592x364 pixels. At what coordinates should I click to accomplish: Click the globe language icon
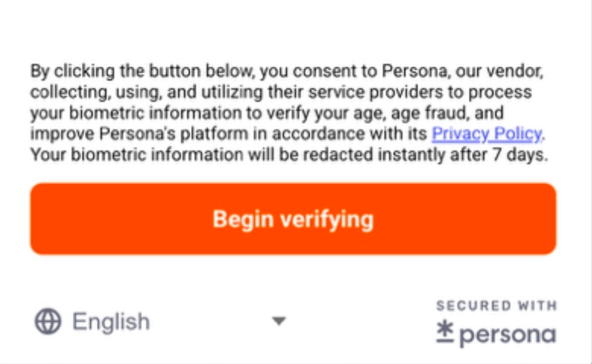tap(48, 322)
